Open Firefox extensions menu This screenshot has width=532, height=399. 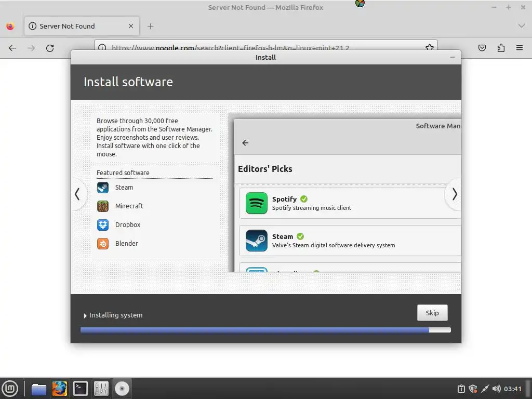tap(501, 48)
